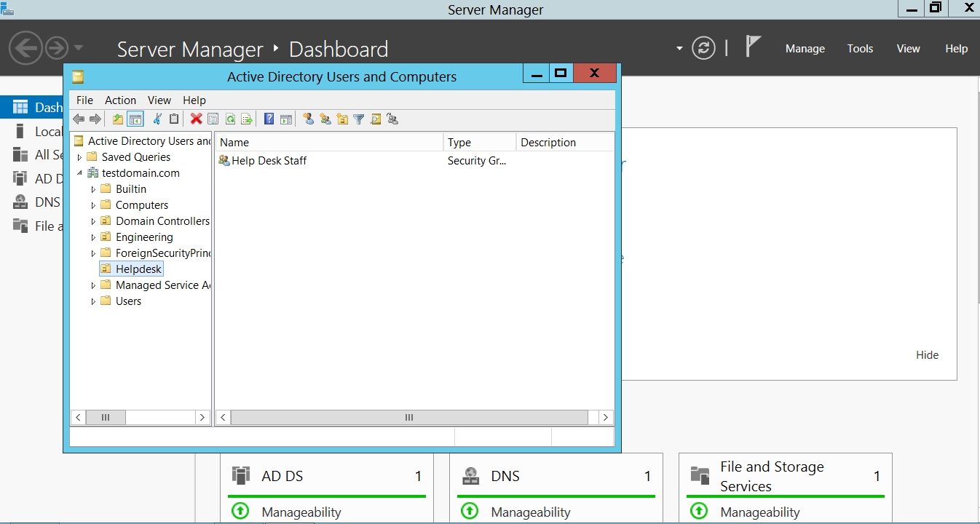This screenshot has height=524, width=980.
Task: Create new organizational unit toolbar icon
Action: click(342, 119)
